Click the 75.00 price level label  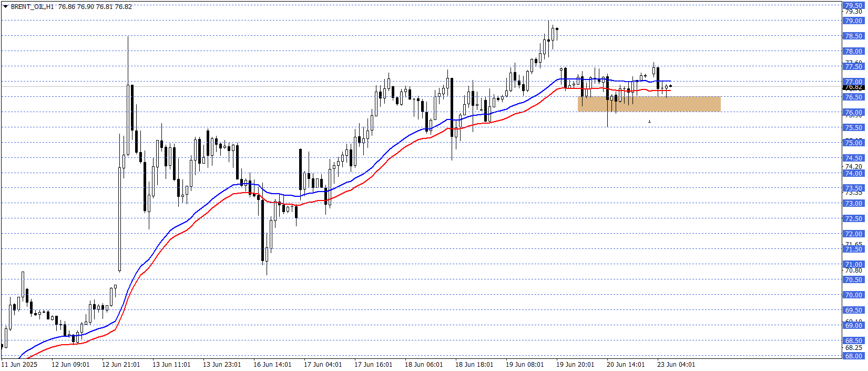point(854,143)
